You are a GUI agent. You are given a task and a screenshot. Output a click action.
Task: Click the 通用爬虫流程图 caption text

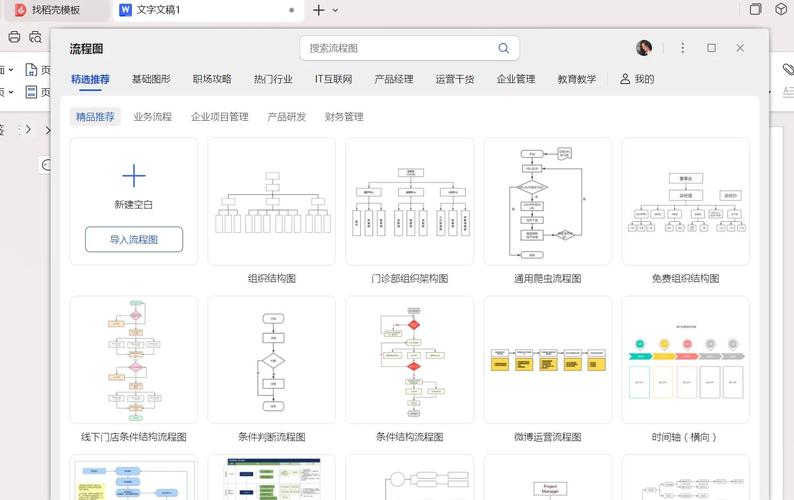547,278
